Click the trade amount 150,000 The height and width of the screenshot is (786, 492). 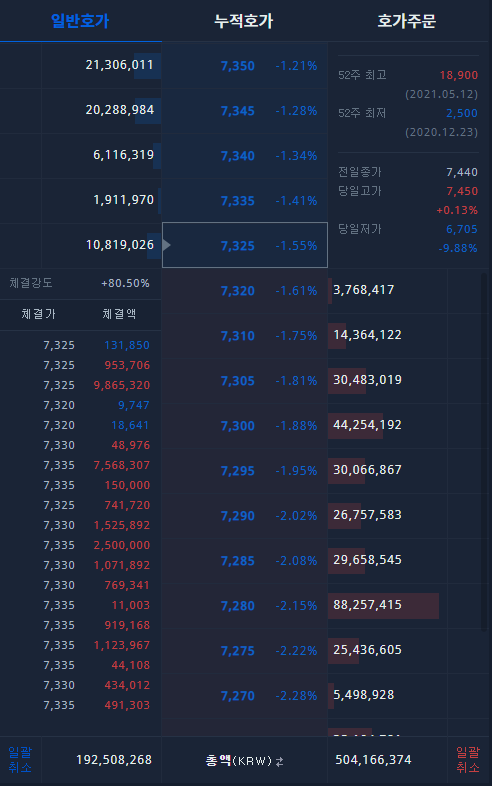tap(127, 486)
